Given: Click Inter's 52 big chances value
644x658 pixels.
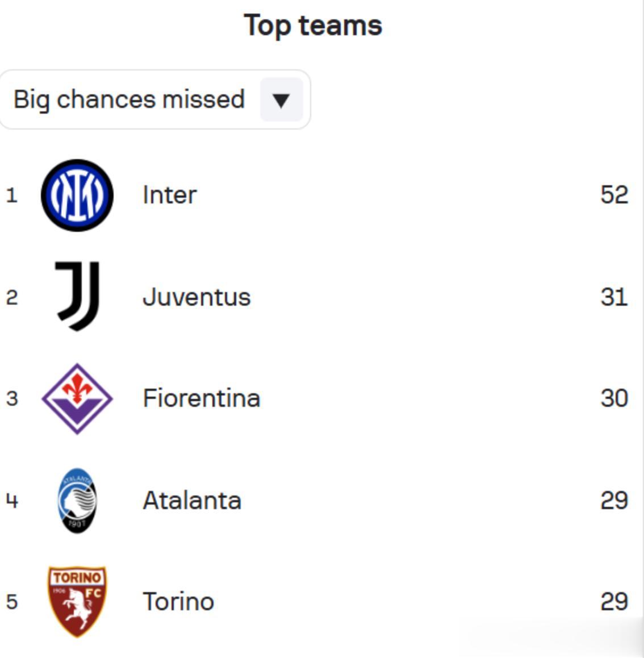Looking at the screenshot, I should point(614,195).
